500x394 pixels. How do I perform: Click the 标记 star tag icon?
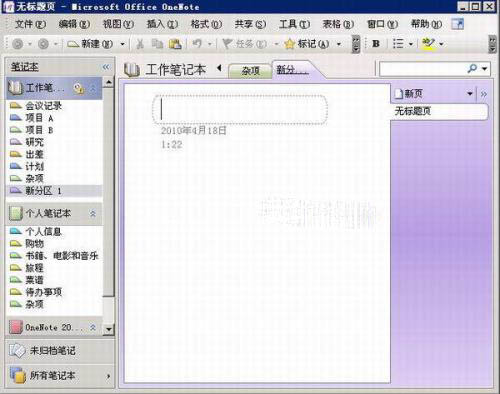[290, 44]
